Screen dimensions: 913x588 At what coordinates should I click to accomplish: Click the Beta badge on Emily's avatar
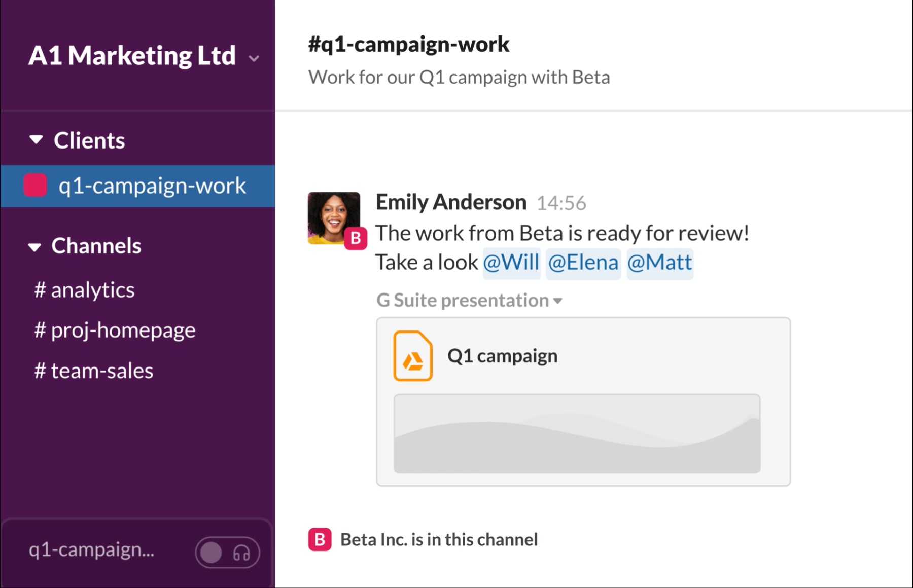356,238
